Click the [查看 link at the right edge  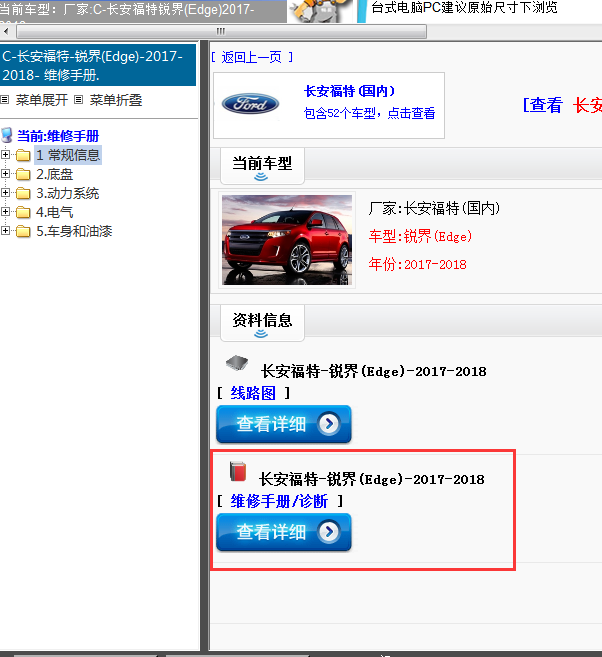click(x=543, y=105)
